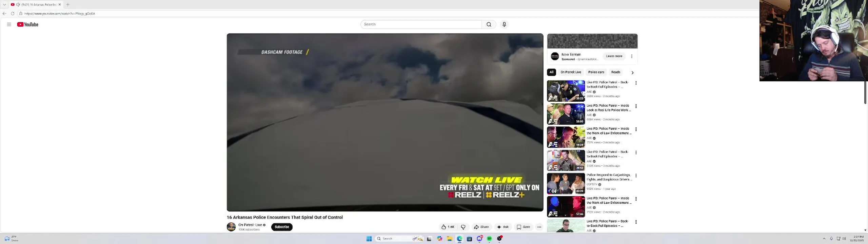Open options for 568K views Live PD video
This screenshot has width=868, height=244.
click(636, 83)
